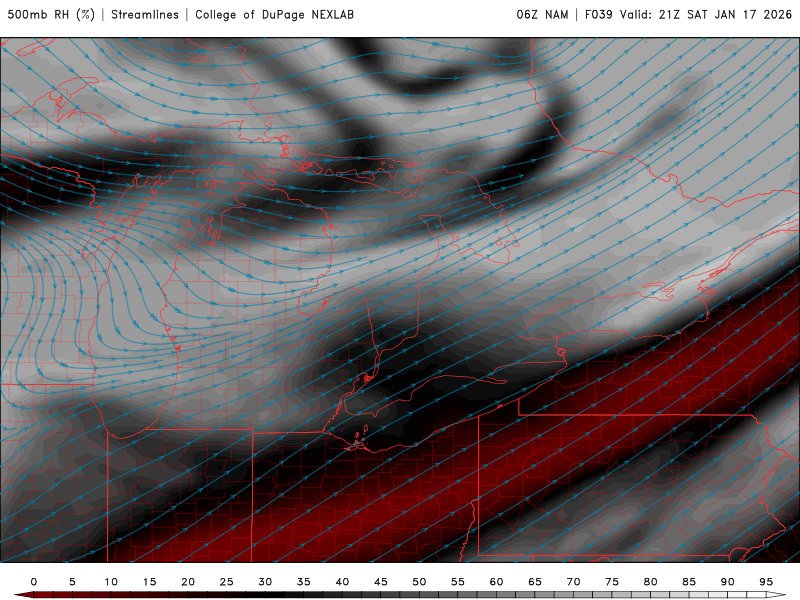Click the colorbar label "45"
Screen dimensions: 800x600
[x=381, y=582]
